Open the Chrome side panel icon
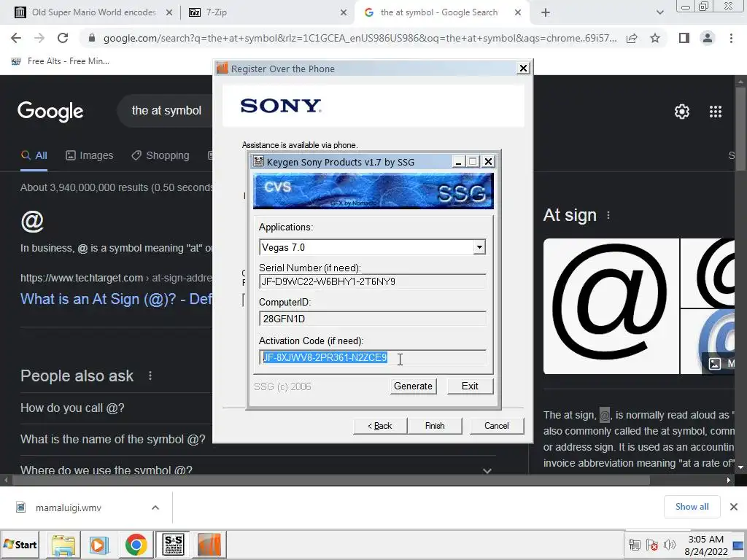Screen dimensions: 747x560 [684, 38]
